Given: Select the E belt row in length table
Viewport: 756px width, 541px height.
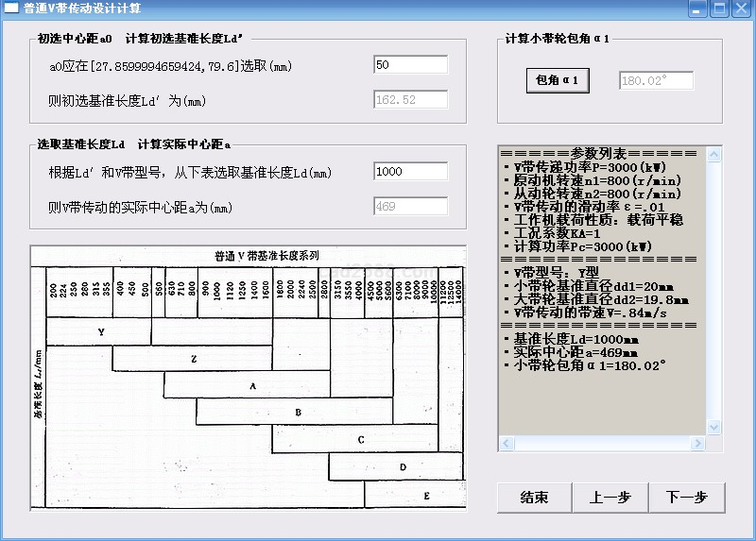Looking at the screenshot, I should click(425, 495).
